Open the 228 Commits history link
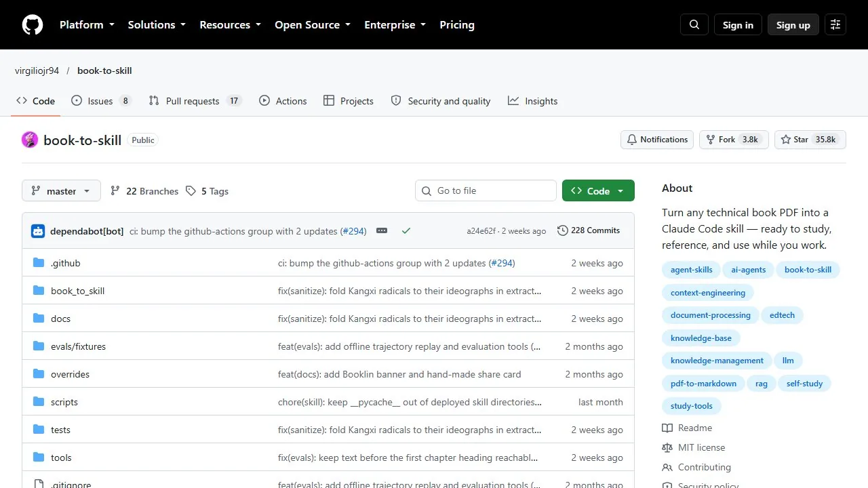The image size is (868, 488). [x=589, y=230]
